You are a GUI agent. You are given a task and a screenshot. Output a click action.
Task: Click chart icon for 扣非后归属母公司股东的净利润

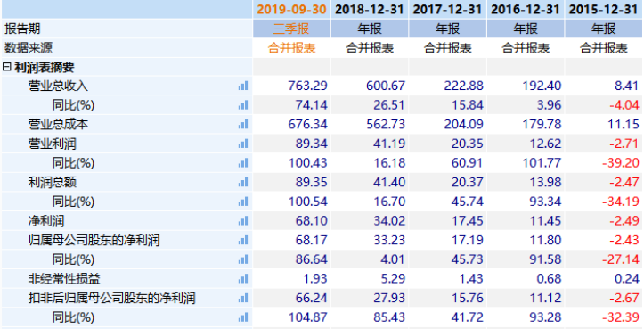click(243, 298)
